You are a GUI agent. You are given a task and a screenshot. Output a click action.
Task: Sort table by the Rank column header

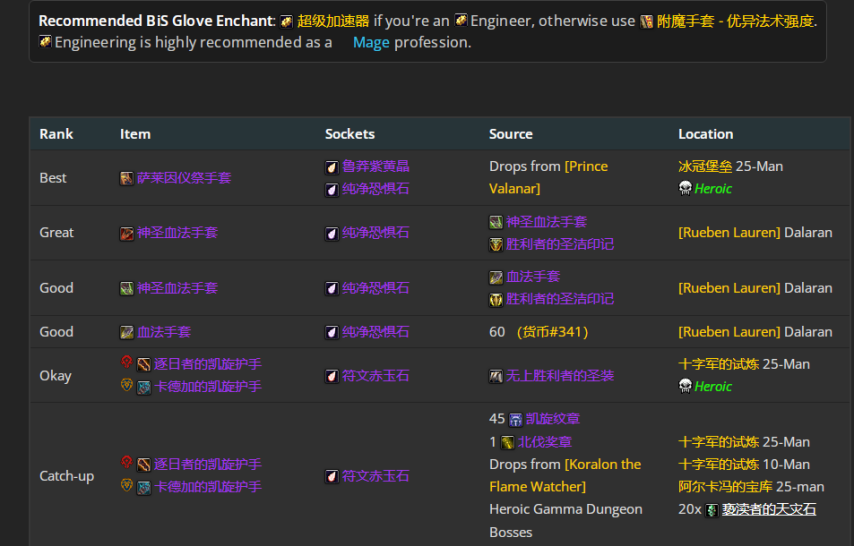click(56, 134)
